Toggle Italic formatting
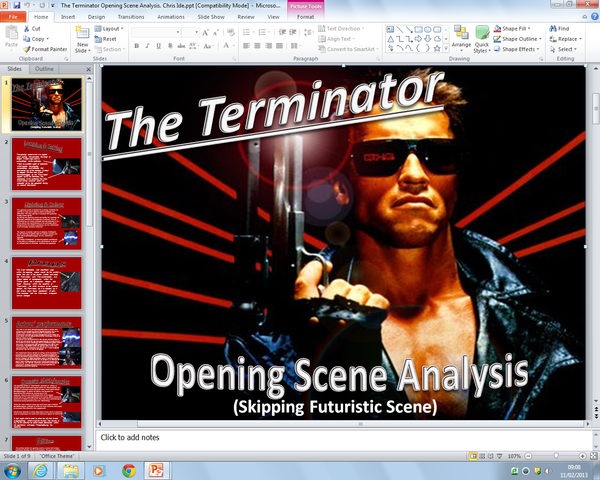 (147, 46)
